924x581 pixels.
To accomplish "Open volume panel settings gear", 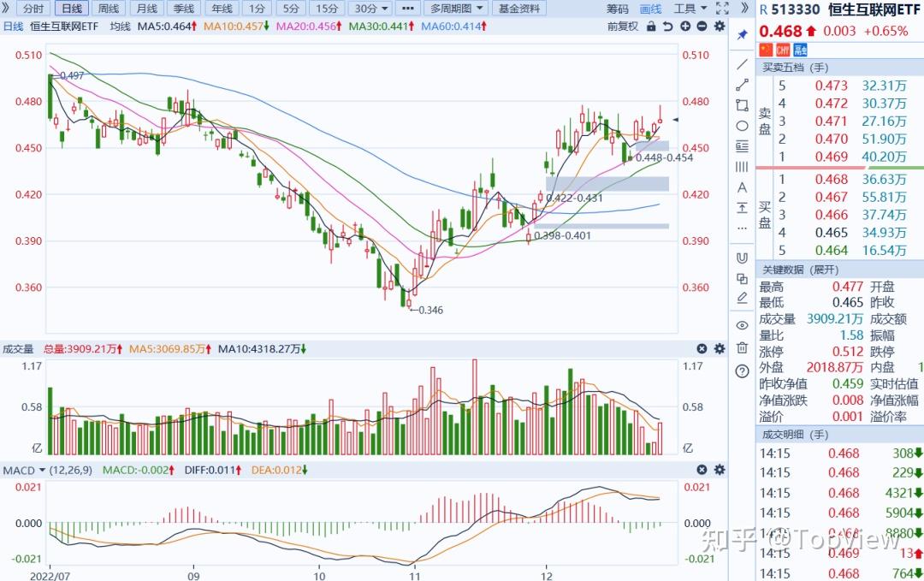I will [x=720, y=349].
